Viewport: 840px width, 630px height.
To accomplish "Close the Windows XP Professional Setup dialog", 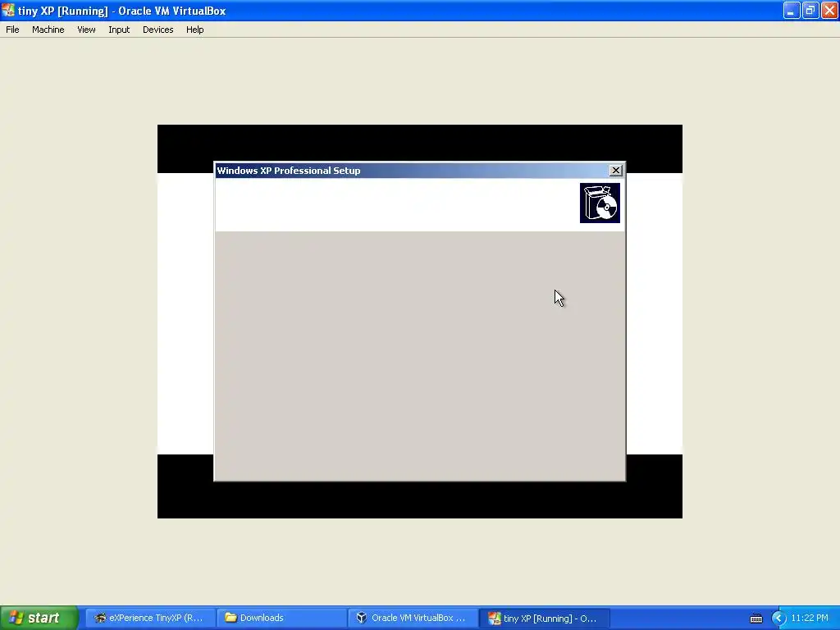I will click(x=615, y=171).
